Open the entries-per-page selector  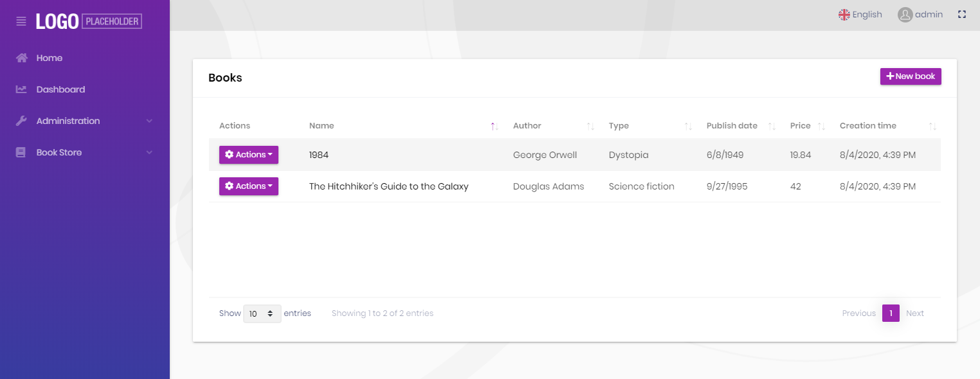(262, 313)
